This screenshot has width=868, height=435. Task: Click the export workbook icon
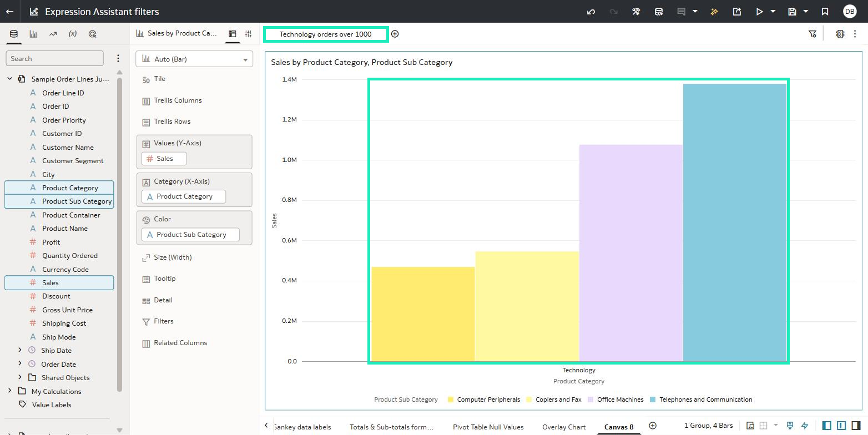pos(737,11)
